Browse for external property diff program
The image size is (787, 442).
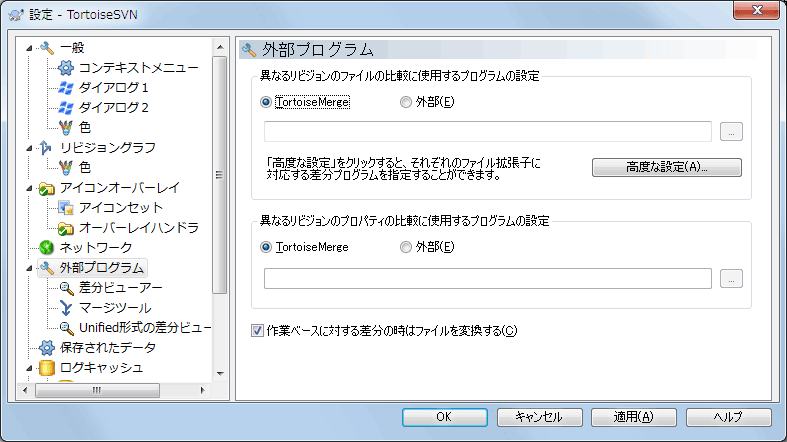pos(731,278)
